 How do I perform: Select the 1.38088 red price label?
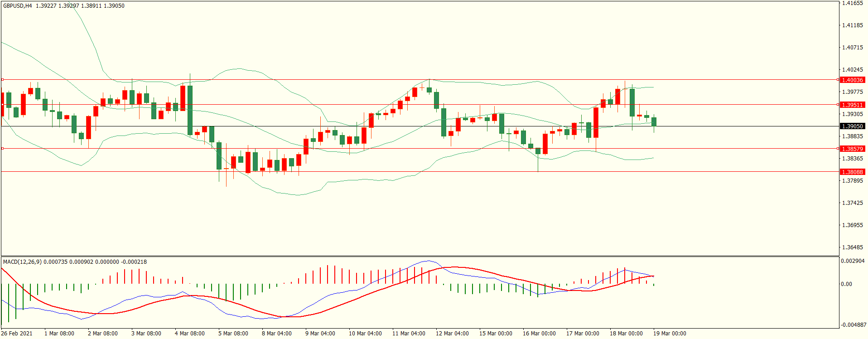tap(852, 172)
